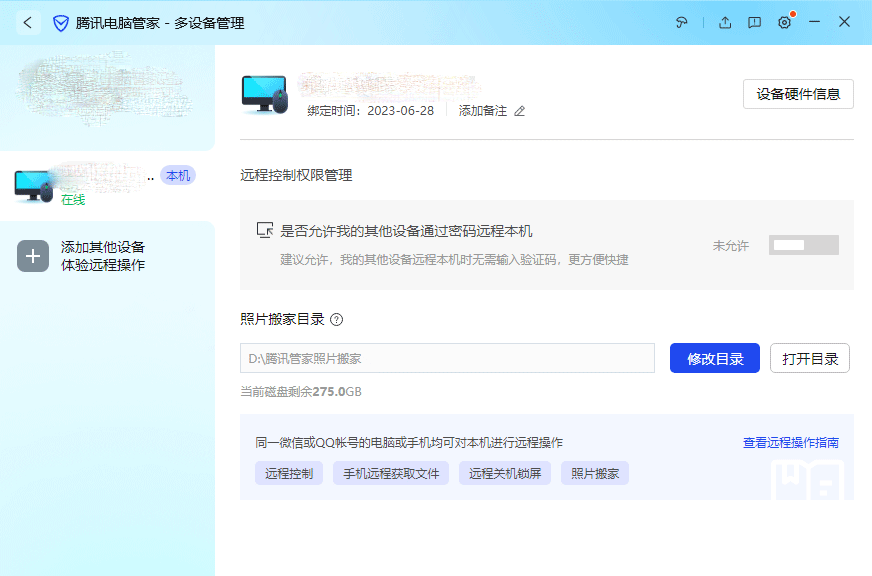Click the photo directory path field

pyautogui.click(x=447, y=358)
